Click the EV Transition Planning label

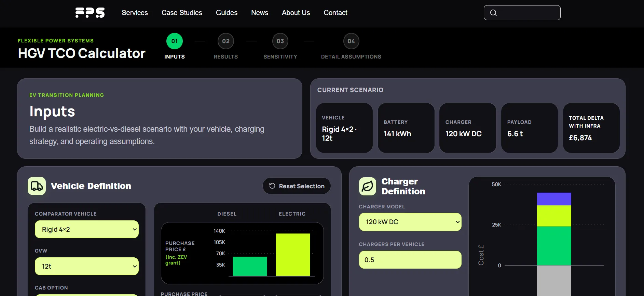67,95
